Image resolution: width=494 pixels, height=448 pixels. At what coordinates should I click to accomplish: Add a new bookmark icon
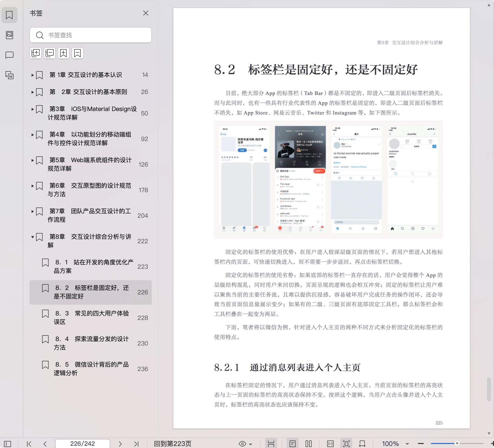(x=64, y=53)
